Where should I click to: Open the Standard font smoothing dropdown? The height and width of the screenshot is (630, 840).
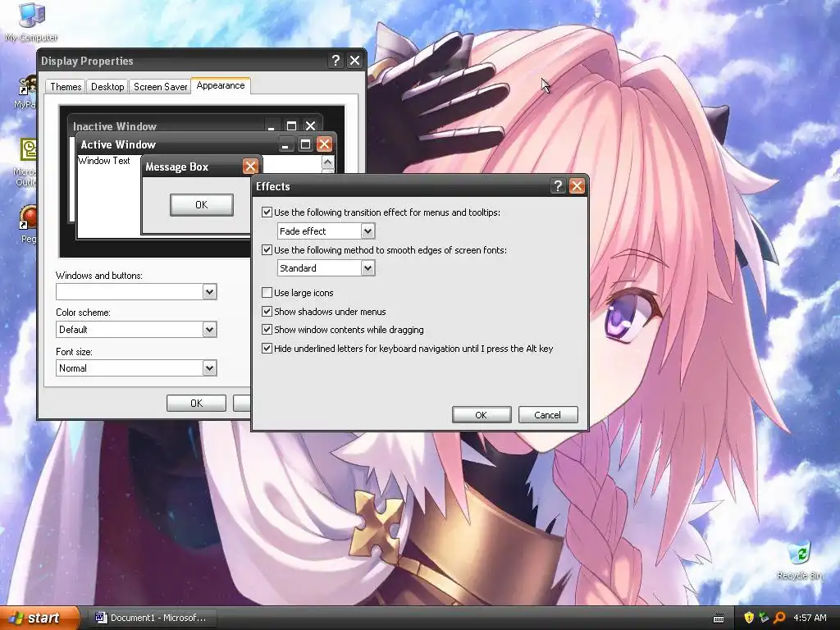[367, 268]
